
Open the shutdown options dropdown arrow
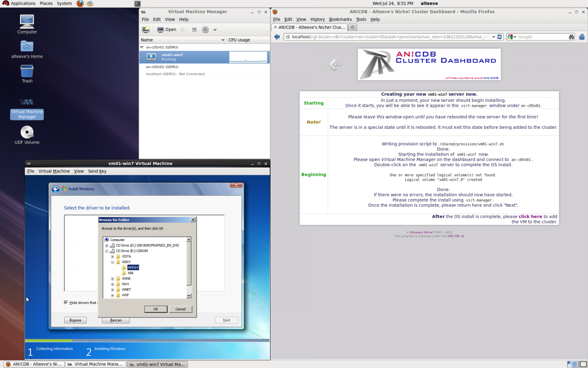tap(215, 29)
